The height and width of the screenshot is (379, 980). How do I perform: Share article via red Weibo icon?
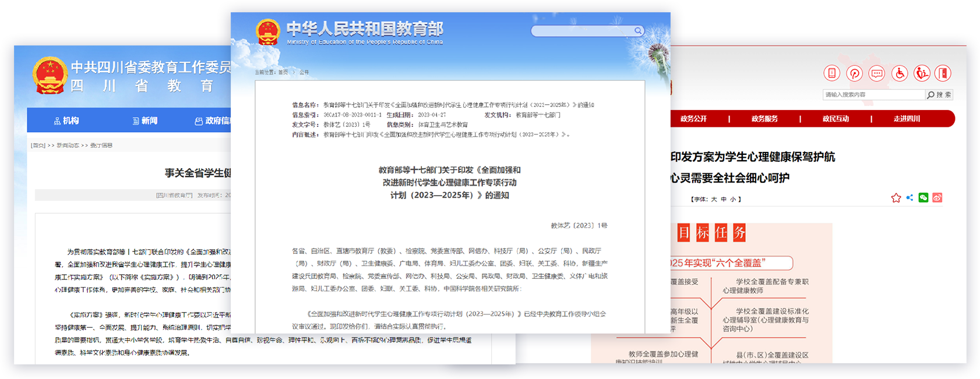(937, 198)
